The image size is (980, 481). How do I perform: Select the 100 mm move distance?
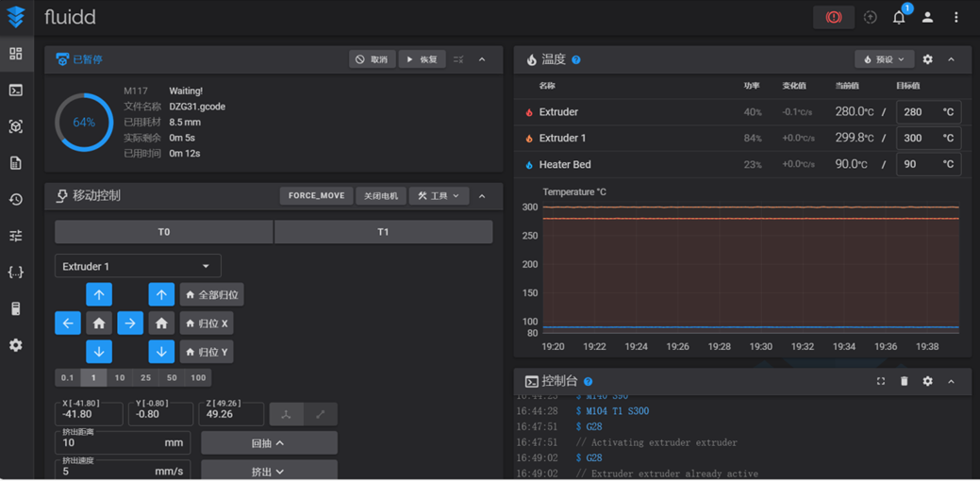[x=198, y=377]
